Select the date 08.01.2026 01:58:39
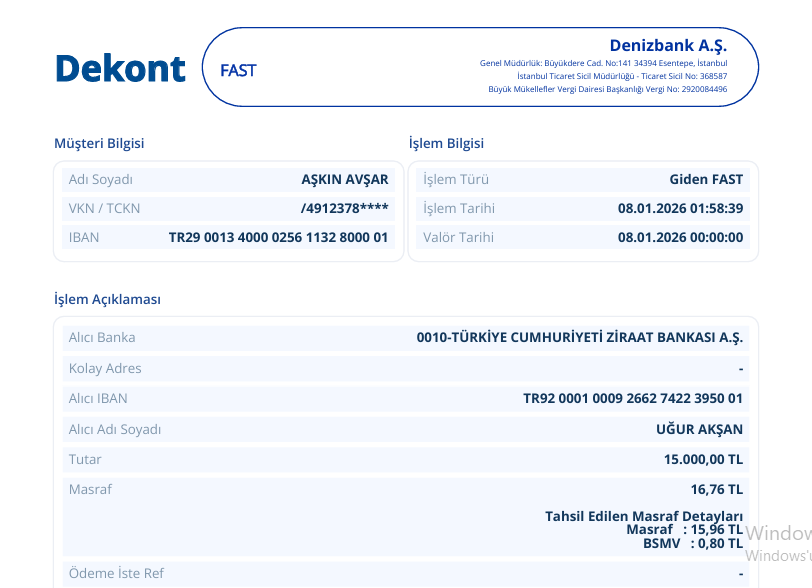Viewport: 812px width, 588px height. tap(680, 208)
